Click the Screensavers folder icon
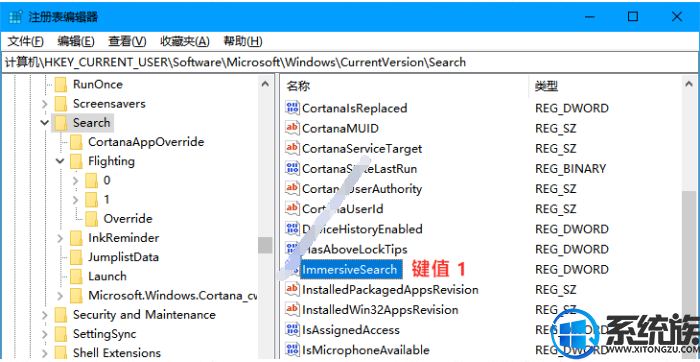Image resolution: width=700 pixels, height=362 pixels. (x=60, y=104)
